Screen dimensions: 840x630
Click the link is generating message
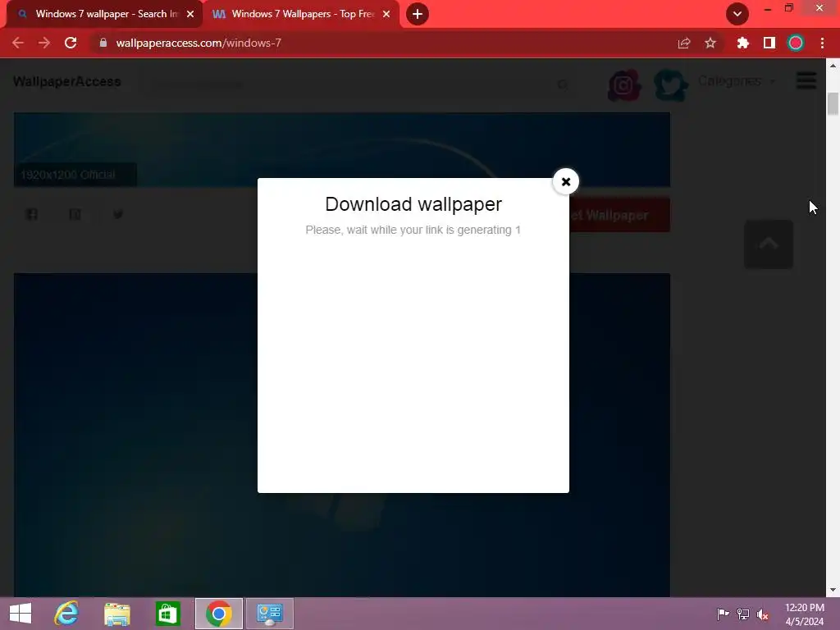click(413, 230)
